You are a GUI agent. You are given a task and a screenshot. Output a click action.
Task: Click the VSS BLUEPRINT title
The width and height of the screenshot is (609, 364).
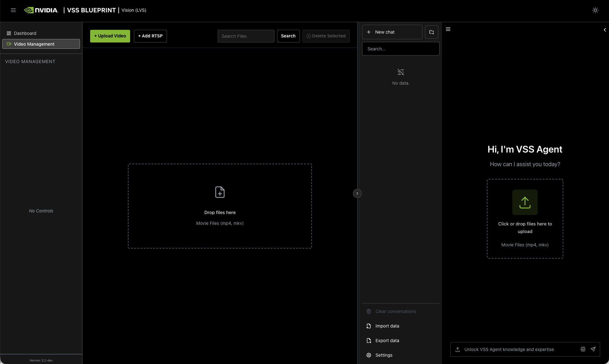click(x=91, y=10)
